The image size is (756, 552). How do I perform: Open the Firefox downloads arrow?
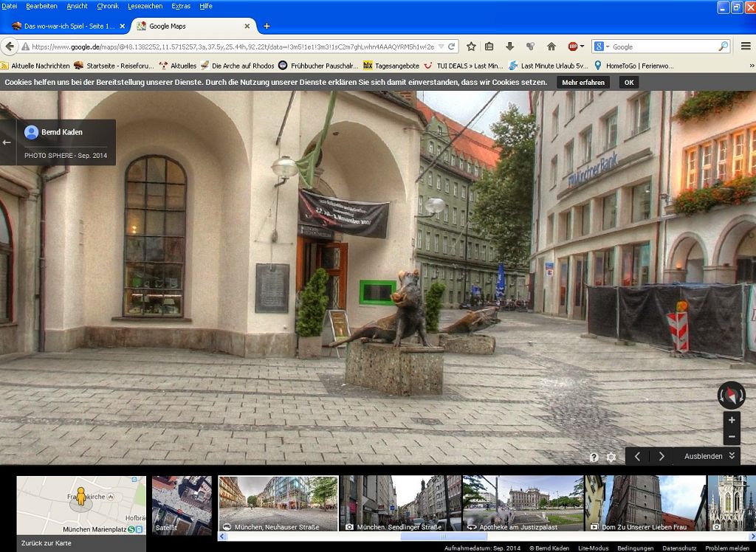(509, 46)
